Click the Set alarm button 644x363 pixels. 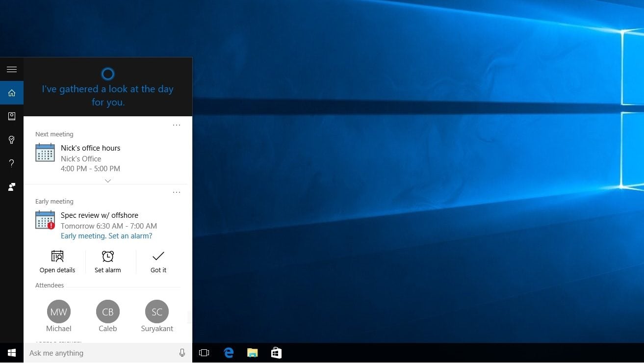pyautogui.click(x=108, y=262)
